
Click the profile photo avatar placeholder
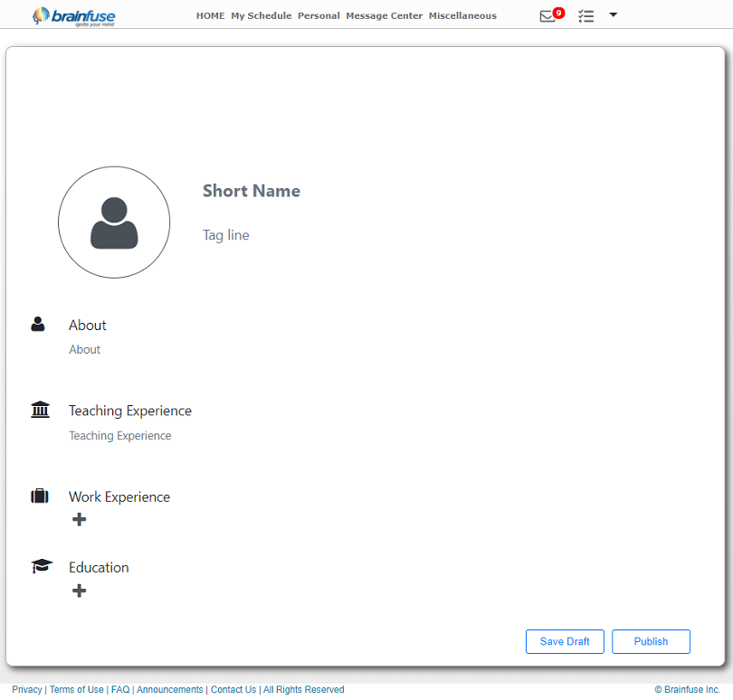114,222
